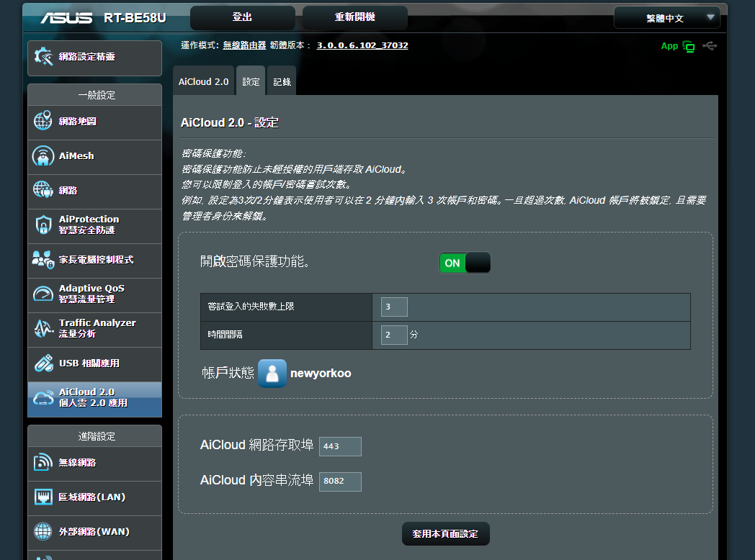Open firmware version 3.0.0.6.102_37032 link
The image size is (755, 560).
pos(362,45)
